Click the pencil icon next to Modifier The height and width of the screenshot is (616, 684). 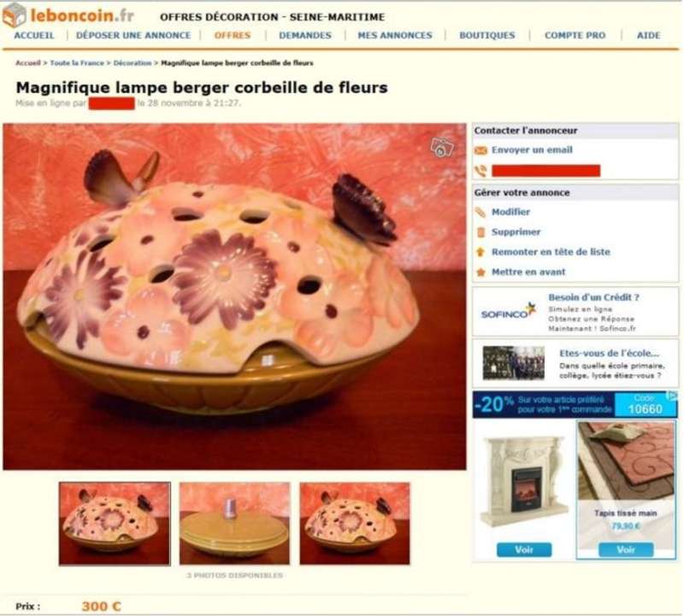point(481,212)
